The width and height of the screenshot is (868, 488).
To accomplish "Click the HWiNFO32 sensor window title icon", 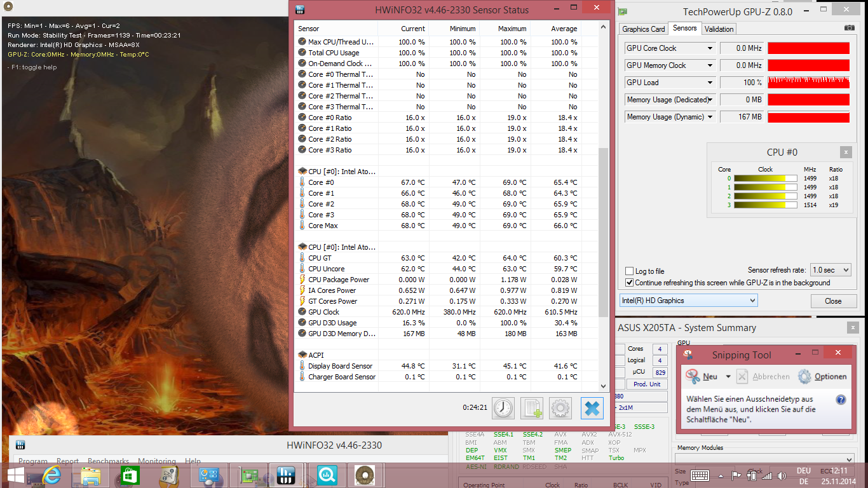I will tap(301, 10).
